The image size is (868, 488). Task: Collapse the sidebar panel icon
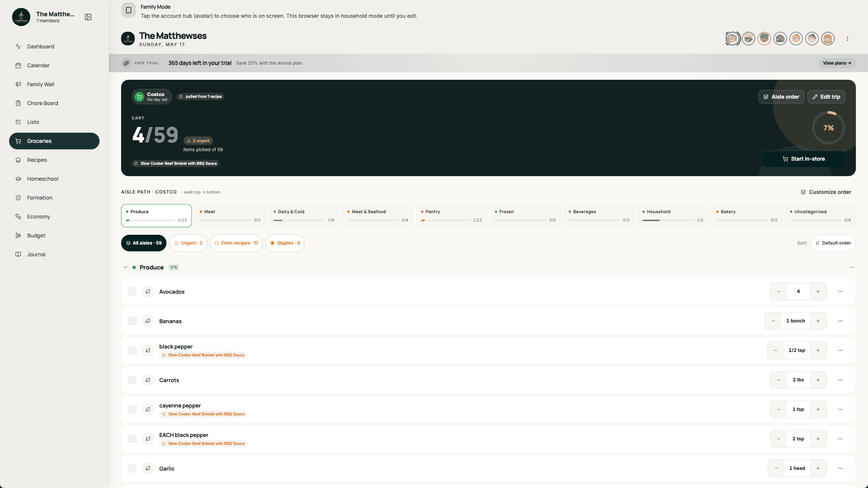point(88,17)
